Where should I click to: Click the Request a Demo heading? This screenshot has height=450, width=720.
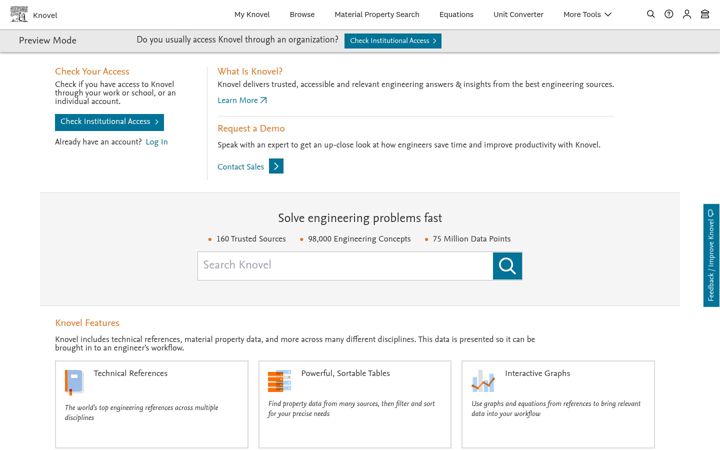251,129
